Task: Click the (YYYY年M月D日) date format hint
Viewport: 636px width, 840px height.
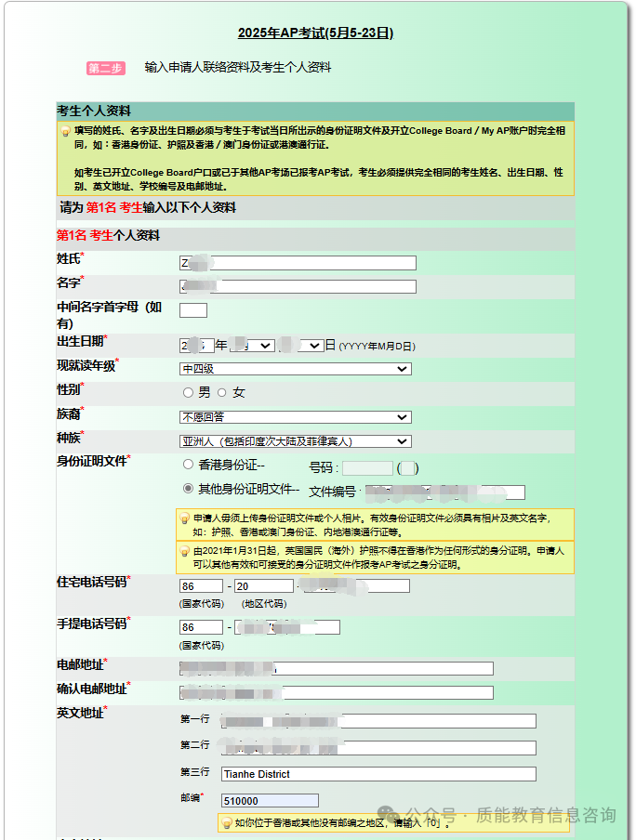Action: tap(377, 347)
